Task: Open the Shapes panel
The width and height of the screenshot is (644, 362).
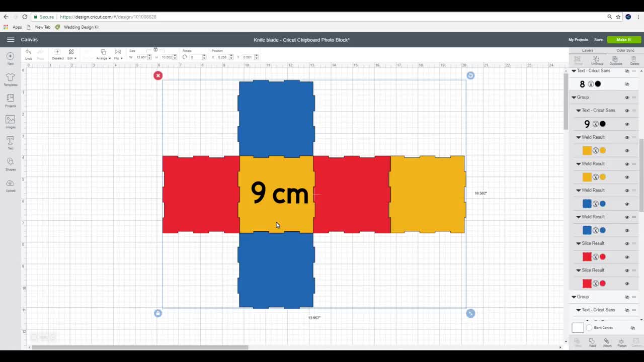Action: pos(10,164)
